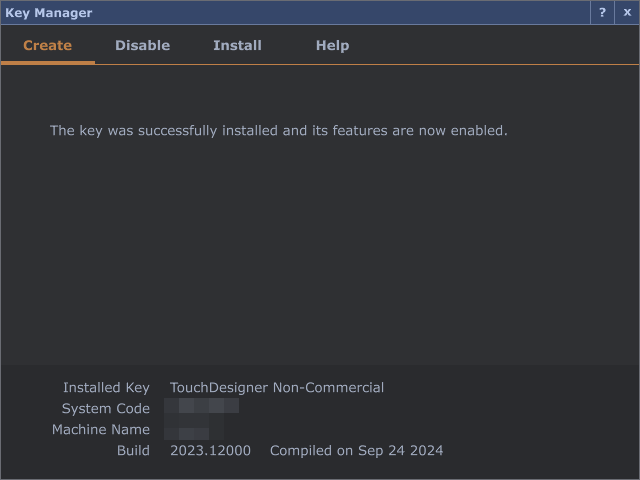Switch to the Disable tab
Screen dimensions: 640x480
click(142, 46)
